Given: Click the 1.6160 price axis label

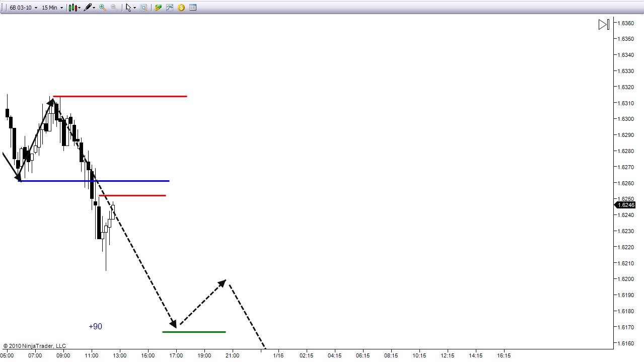Looking at the screenshot, I should coord(625,343).
